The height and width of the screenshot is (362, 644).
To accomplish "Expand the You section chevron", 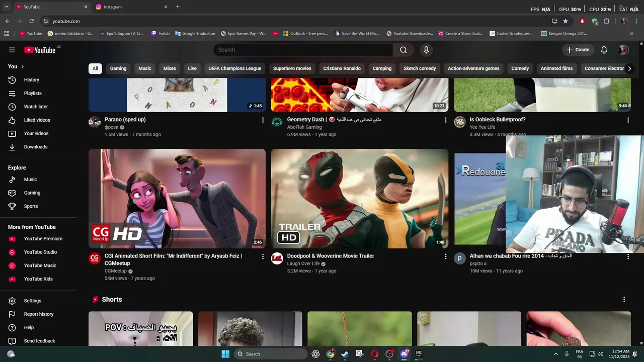I will pyautogui.click(x=23, y=66).
